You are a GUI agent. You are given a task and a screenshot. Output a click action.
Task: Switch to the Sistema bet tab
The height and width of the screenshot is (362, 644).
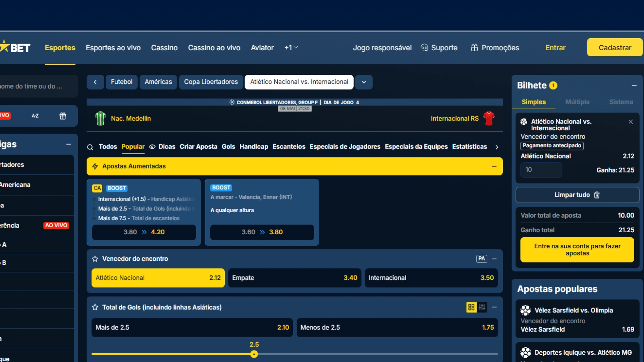pyautogui.click(x=621, y=102)
